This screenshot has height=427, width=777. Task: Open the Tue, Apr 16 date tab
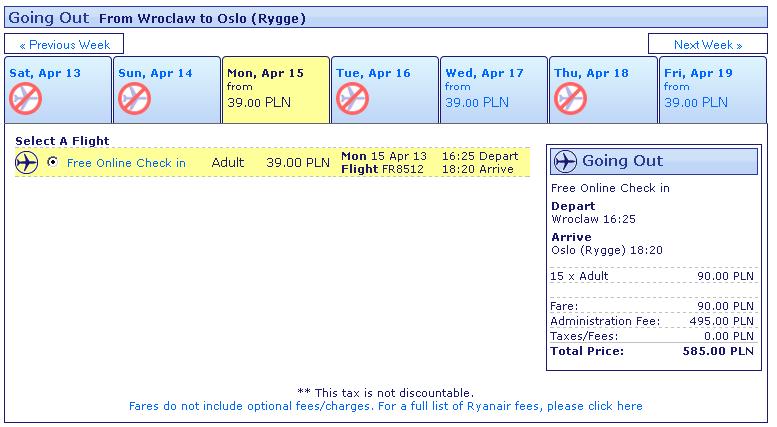pyautogui.click(x=385, y=90)
